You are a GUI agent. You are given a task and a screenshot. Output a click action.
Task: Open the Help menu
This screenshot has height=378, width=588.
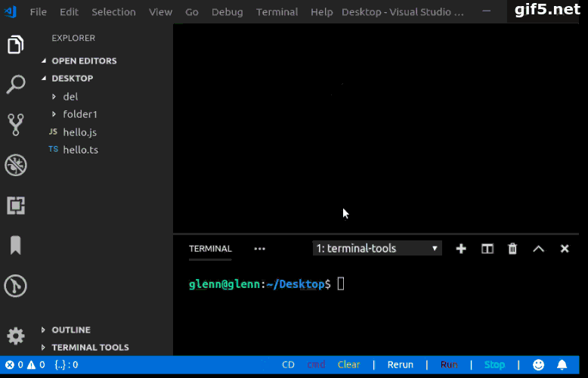pos(322,12)
